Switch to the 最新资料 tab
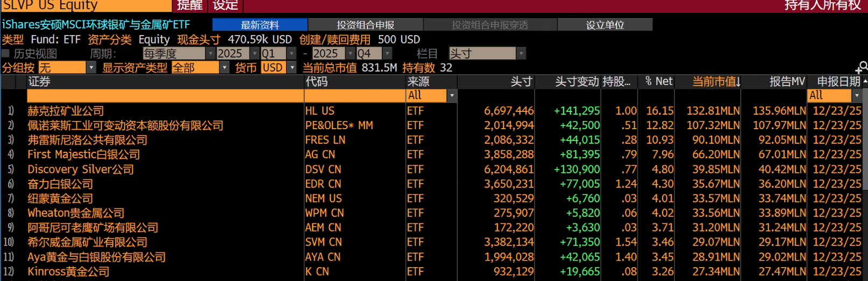The width and height of the screenshot is (868, 281). pos(260,25)
